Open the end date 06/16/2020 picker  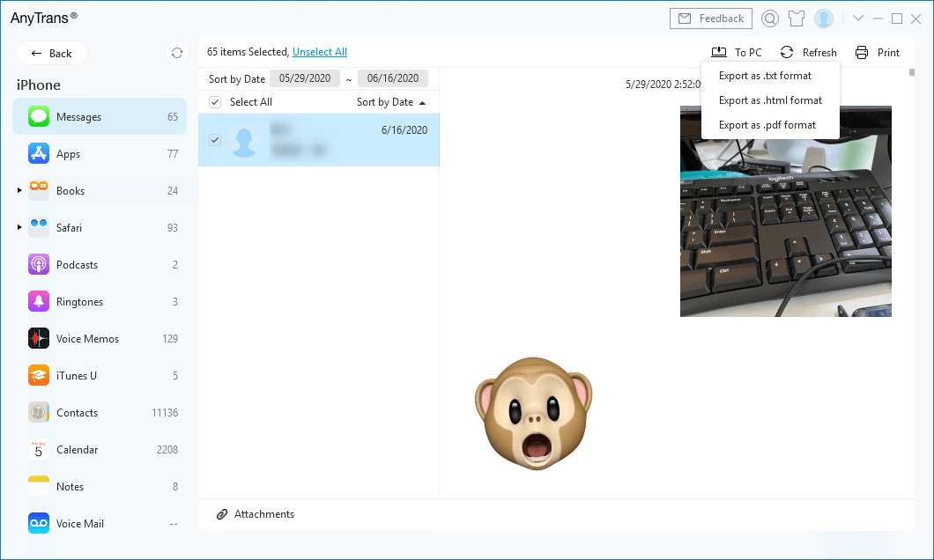click(392, 78)
